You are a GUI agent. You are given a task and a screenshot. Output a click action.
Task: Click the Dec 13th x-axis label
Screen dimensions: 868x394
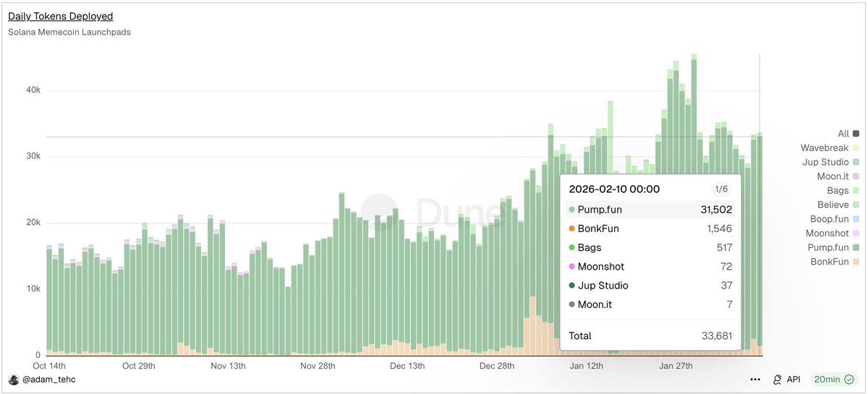(407, 366)
